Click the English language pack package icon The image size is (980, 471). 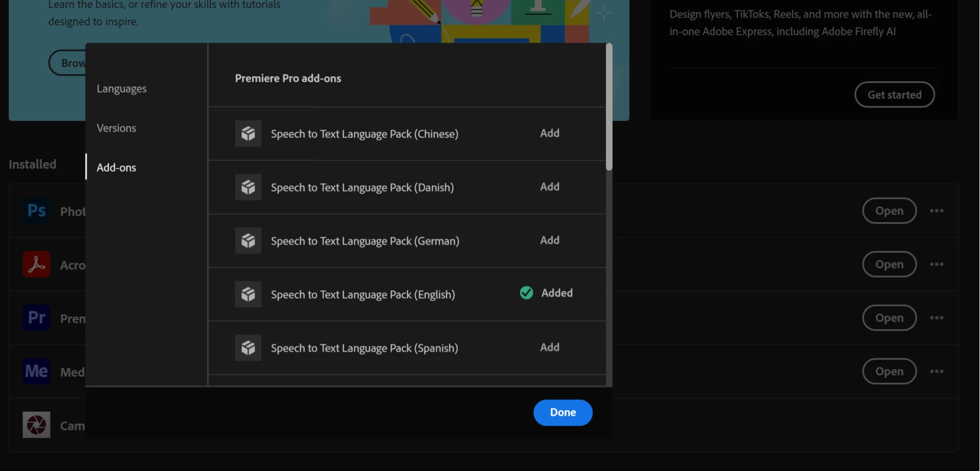coord(248,294)
